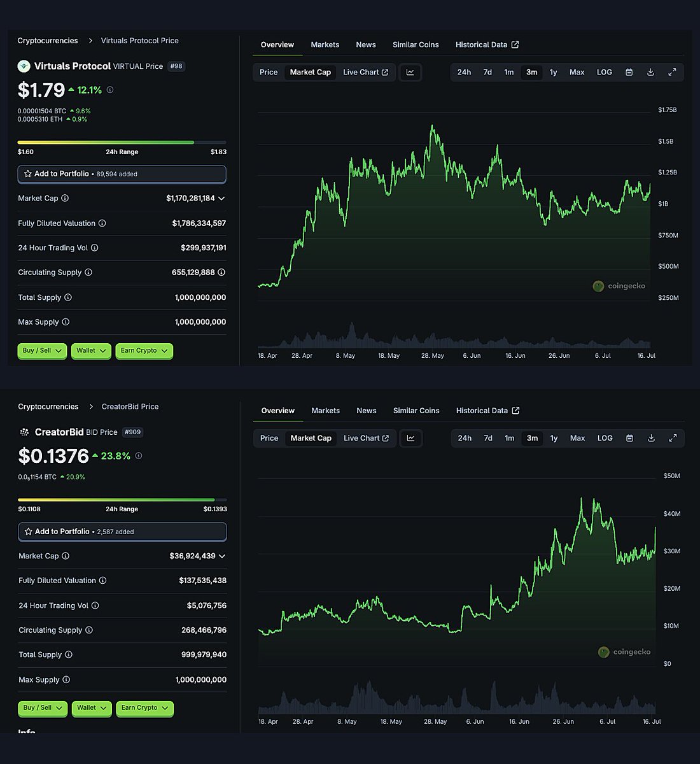Expand Virtuals Protocol chart to fullscreen
The width and height of the screenshot is (700, 764).
[672, 72]
